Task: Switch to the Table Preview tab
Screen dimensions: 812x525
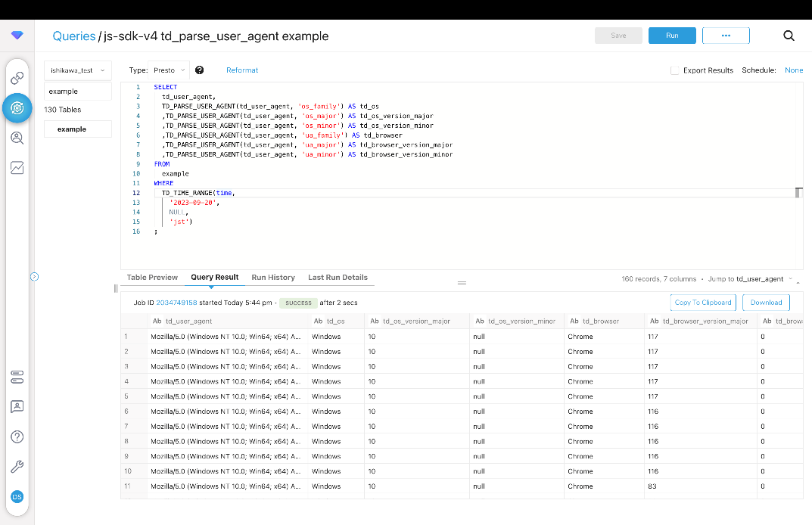Action: (x=152, y=278)
